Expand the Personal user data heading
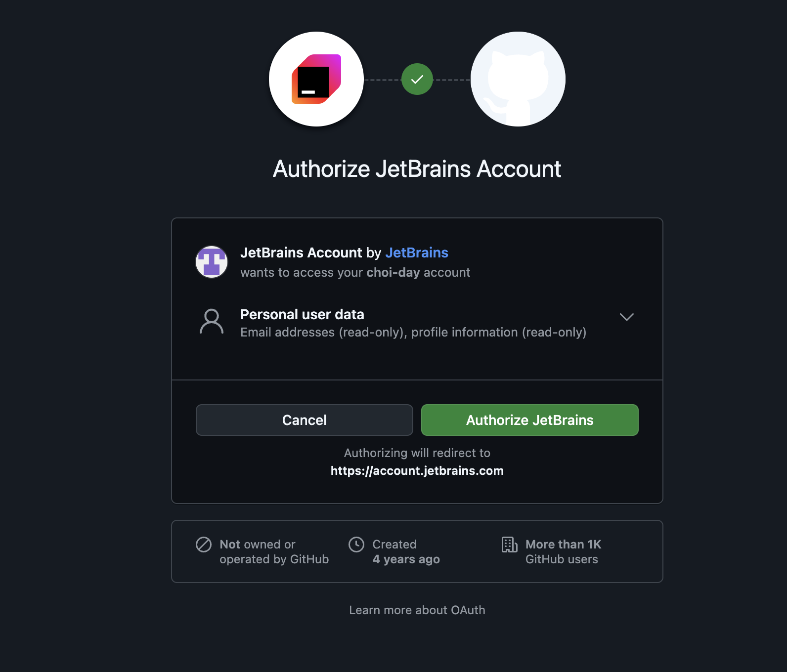 coord(302,314)
